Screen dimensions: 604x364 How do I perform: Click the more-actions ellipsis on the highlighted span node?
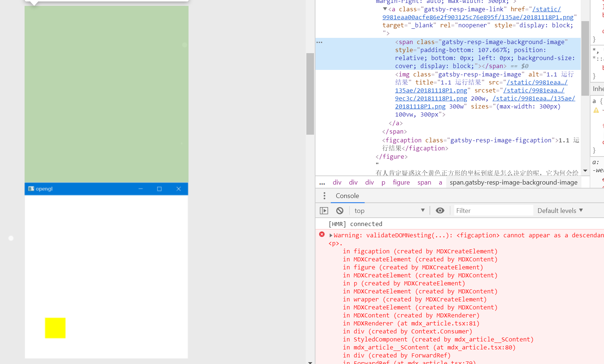click(x=319, y=42)
